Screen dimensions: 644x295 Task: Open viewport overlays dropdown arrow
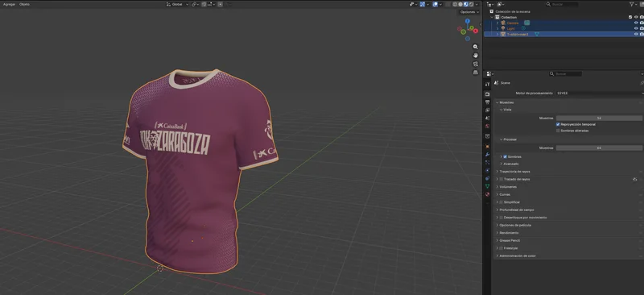pos(440,4)
